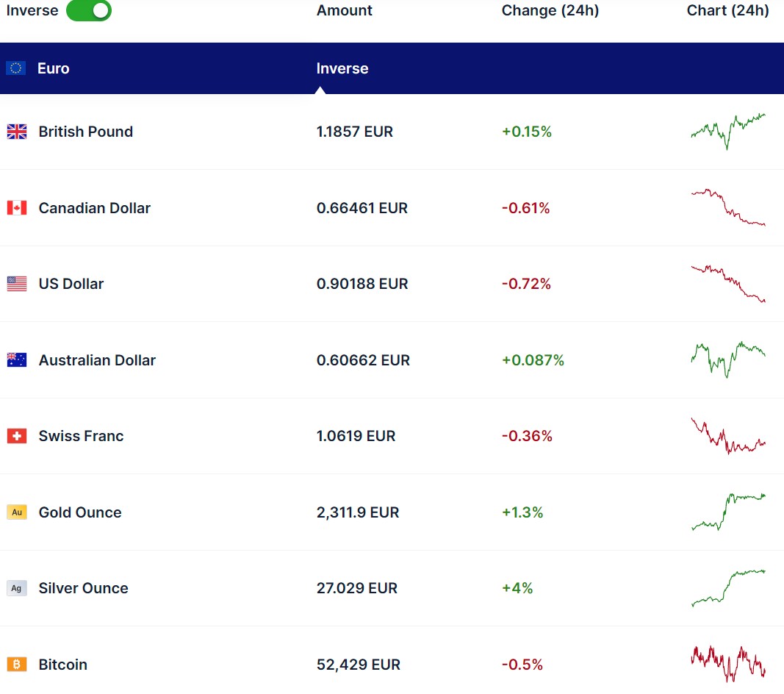Open the Gold Ounce 24h chart

pyautogui.click(x=727, y=512)
